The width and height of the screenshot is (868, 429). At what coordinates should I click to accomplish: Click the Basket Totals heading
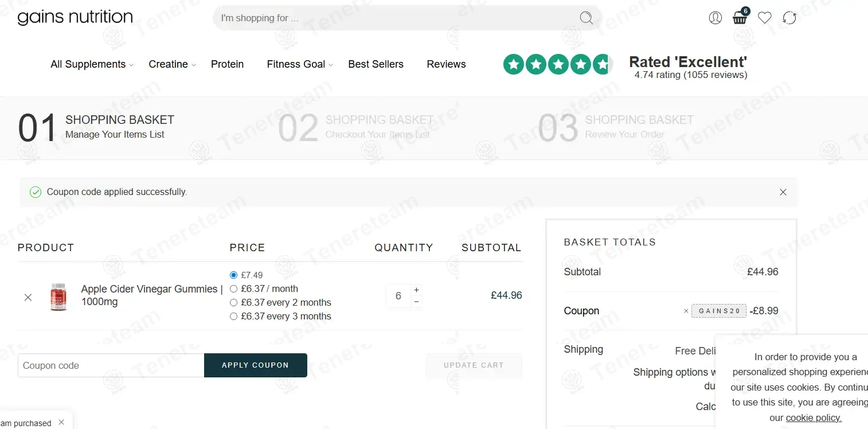[x=610, y=243]
